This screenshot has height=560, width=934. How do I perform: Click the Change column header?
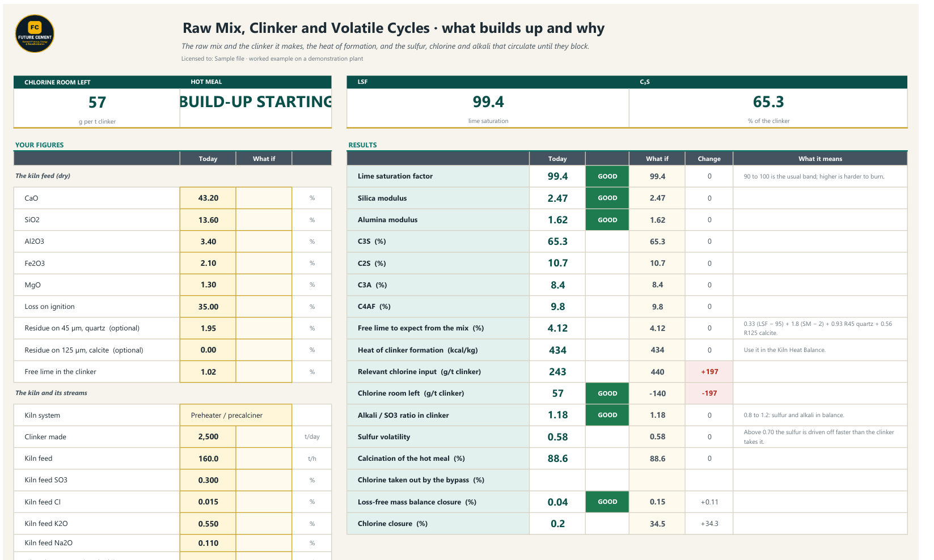(x=709, y=159)
